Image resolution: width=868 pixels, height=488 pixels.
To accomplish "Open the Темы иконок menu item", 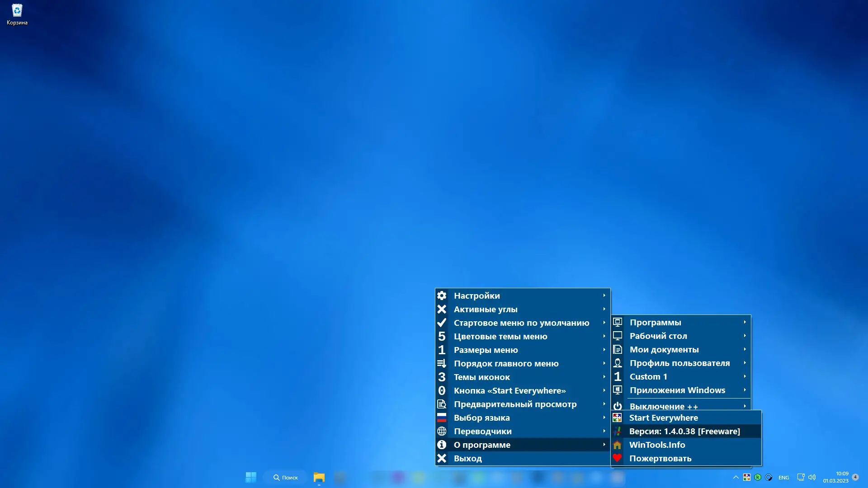I will coord(482,377).
